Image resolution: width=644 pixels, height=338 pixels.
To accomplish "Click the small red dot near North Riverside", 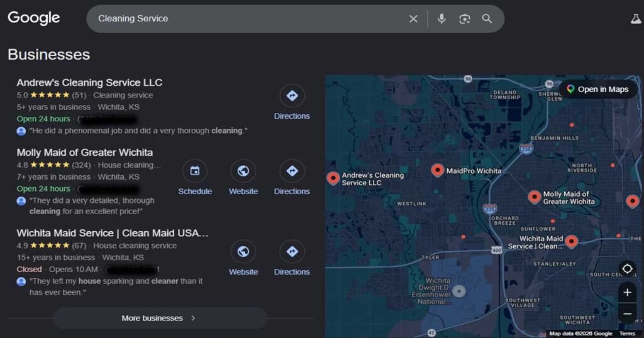I will click(613, 165).
